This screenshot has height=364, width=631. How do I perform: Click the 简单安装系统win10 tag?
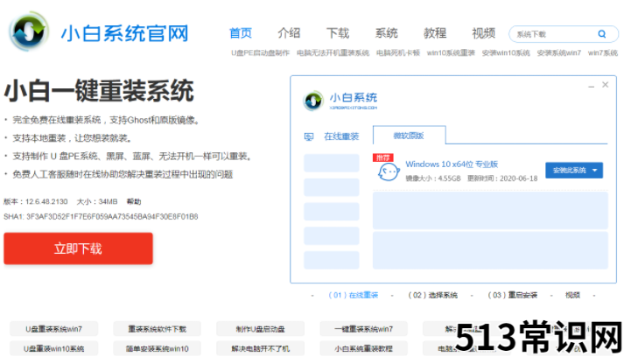pos(157,348)
